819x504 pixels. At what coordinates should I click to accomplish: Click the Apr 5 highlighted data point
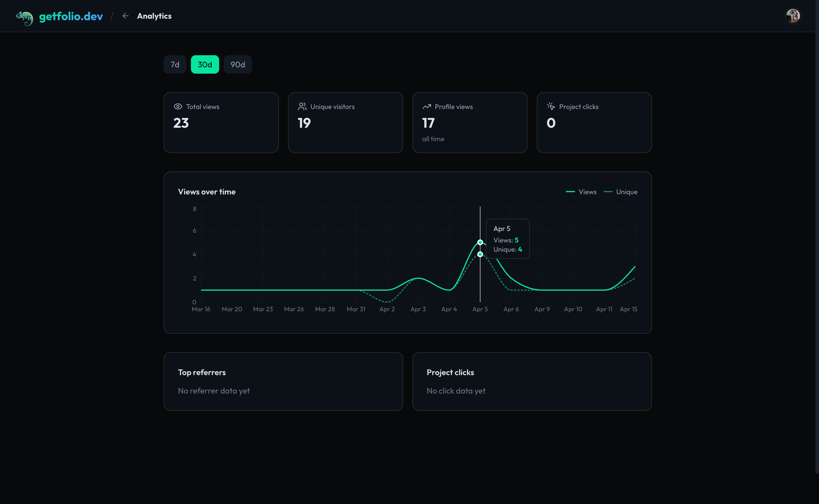point(480,242)
